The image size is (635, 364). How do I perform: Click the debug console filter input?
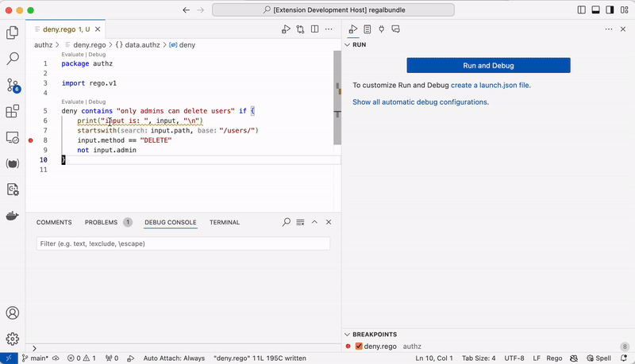point(183,244)
